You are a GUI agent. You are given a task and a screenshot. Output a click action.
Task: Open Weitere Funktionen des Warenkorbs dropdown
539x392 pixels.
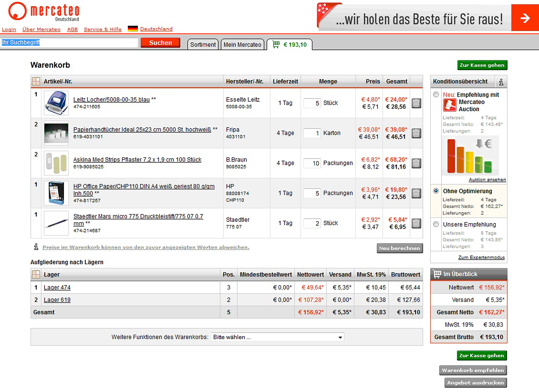coord(277,337)
